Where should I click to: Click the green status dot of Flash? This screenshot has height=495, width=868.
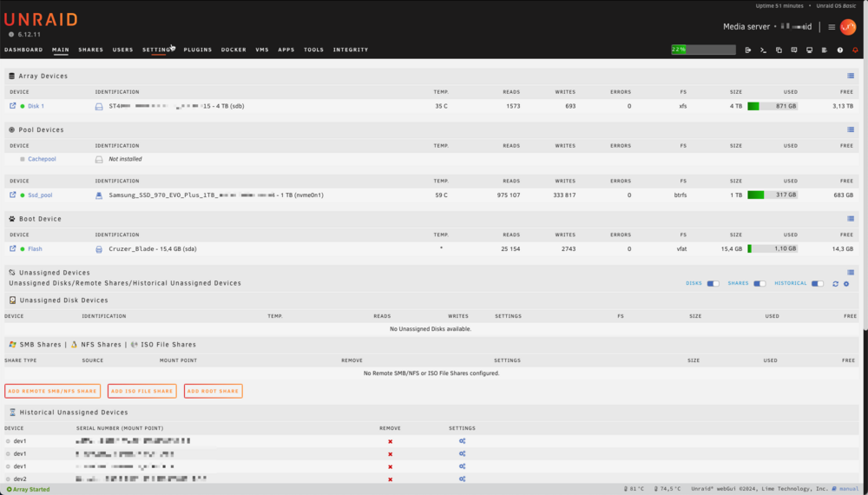point(23,249)
